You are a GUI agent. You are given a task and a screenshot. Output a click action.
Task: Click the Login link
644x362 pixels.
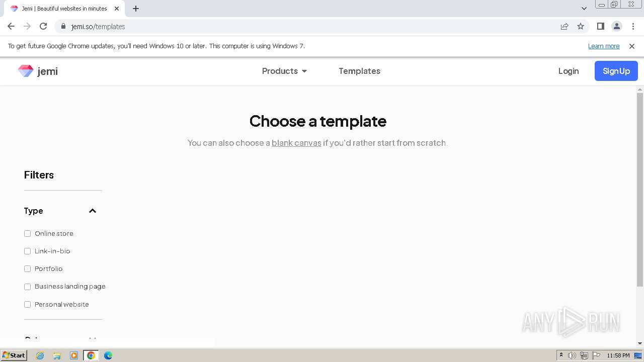569,71
